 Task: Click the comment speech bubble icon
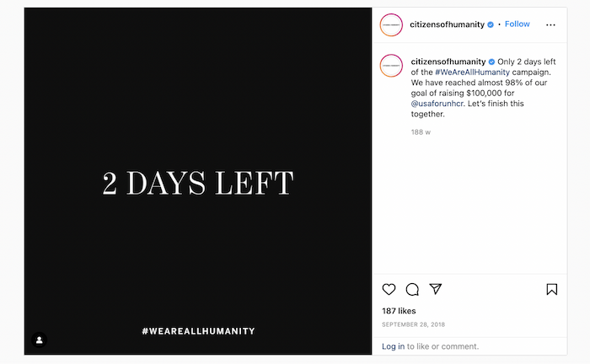(412, 289)
